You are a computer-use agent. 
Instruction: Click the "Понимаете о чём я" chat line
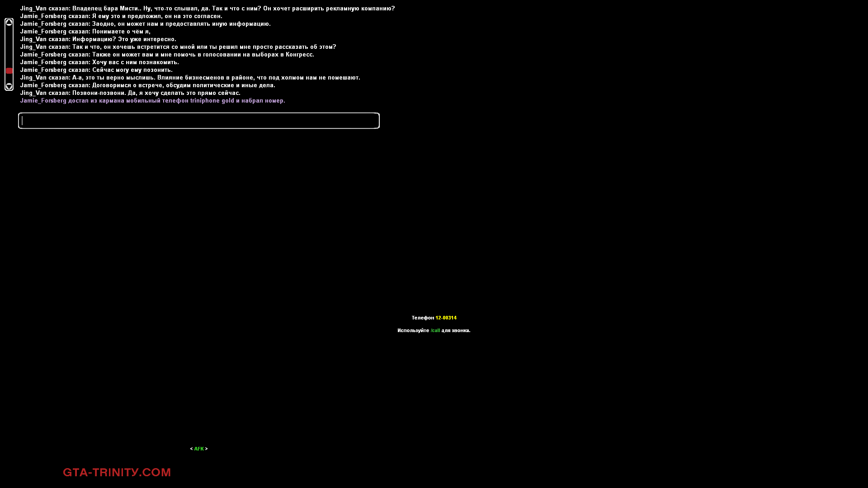[x=85, y=32]
